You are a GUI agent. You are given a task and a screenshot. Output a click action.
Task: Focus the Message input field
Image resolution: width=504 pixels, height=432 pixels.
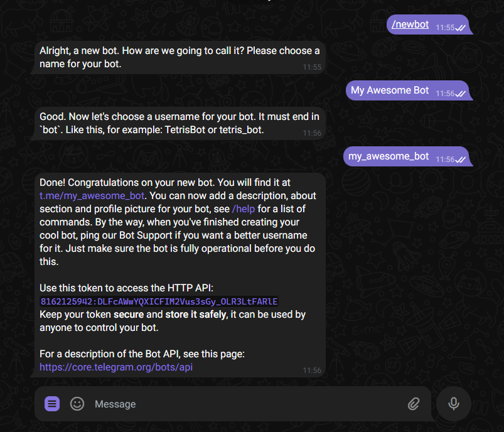coord(247,404)
